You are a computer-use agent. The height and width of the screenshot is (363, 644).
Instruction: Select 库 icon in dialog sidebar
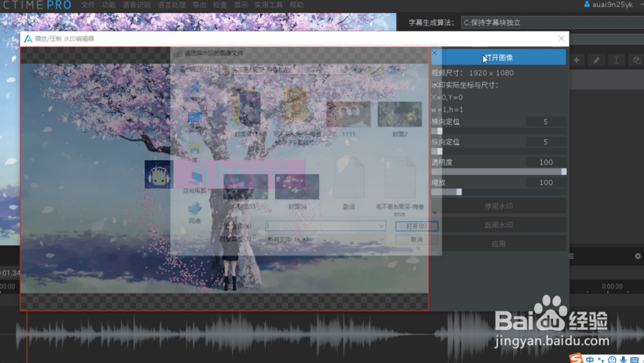(195, 152)
